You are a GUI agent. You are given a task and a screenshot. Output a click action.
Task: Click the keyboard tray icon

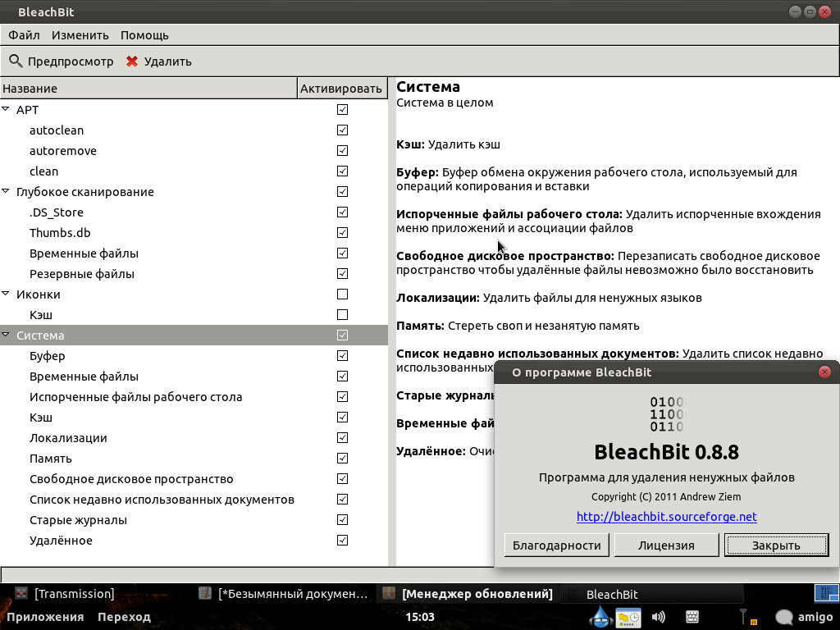692,617
